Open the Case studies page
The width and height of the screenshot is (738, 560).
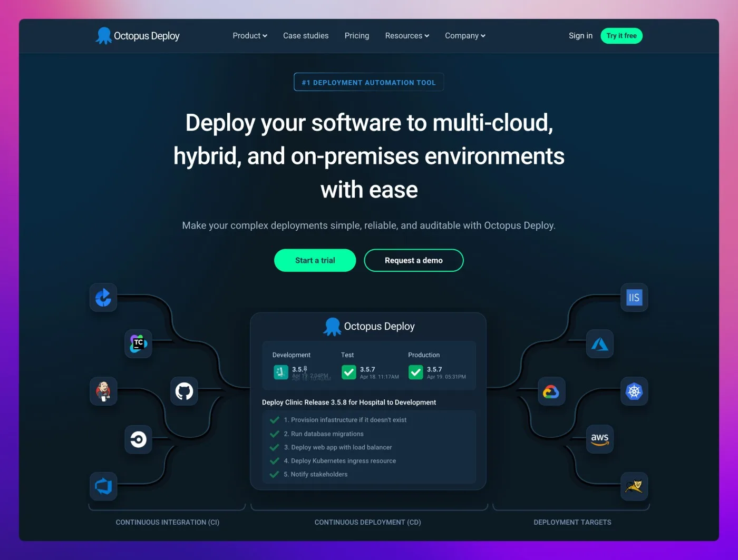(x=306, y=36)
